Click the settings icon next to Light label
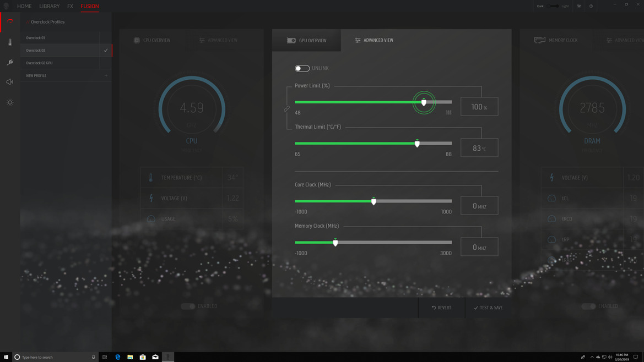644x362 pixels. (579, 6)
